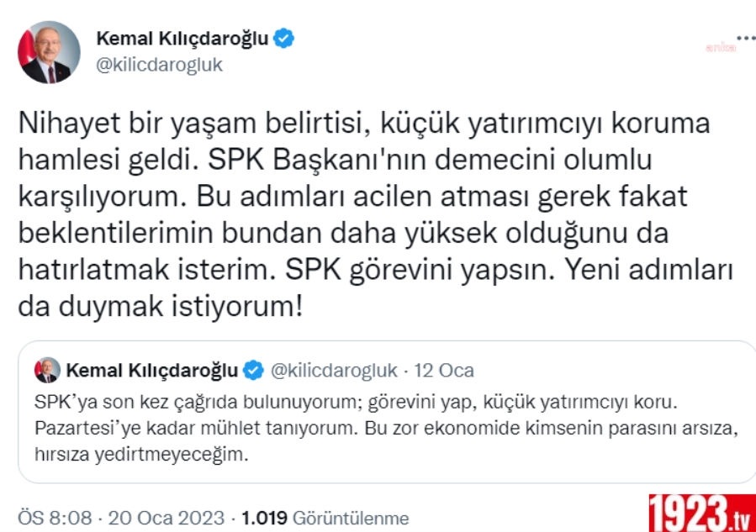The image size is (756, 532).
Task: Click the anka watermark logo
Action: tap(720, 48)
